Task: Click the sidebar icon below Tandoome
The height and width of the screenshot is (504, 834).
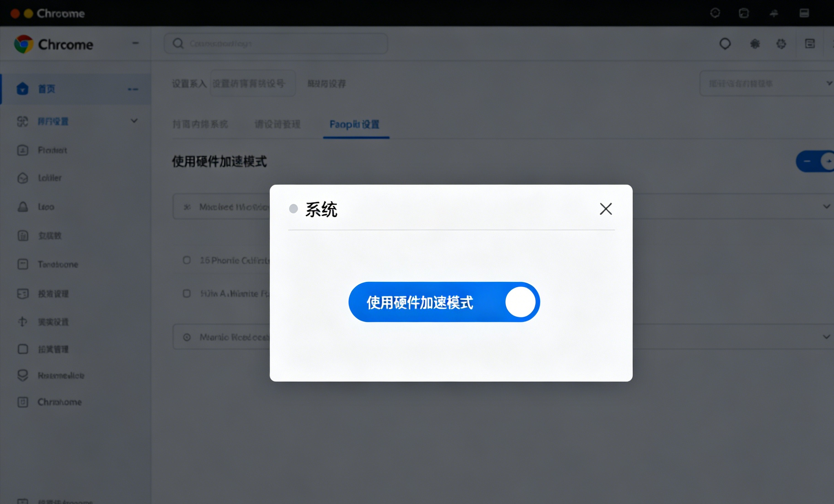Action: 23,294
